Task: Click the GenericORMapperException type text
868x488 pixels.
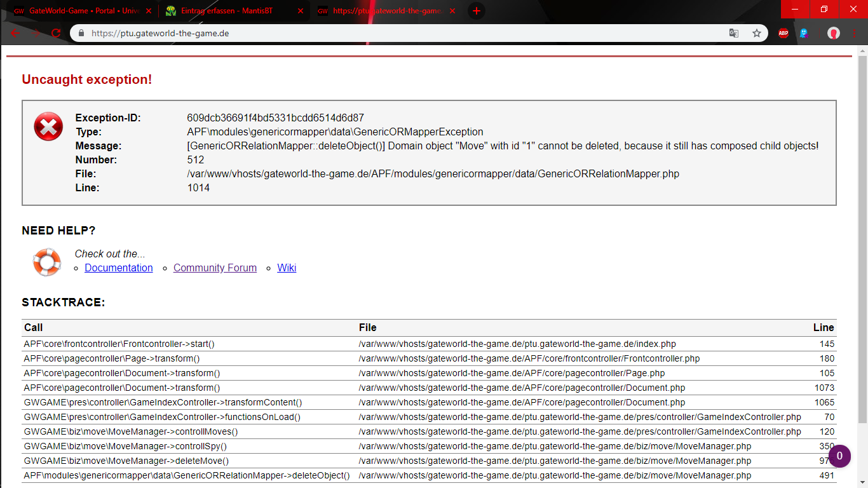Action: pos(335,132)
